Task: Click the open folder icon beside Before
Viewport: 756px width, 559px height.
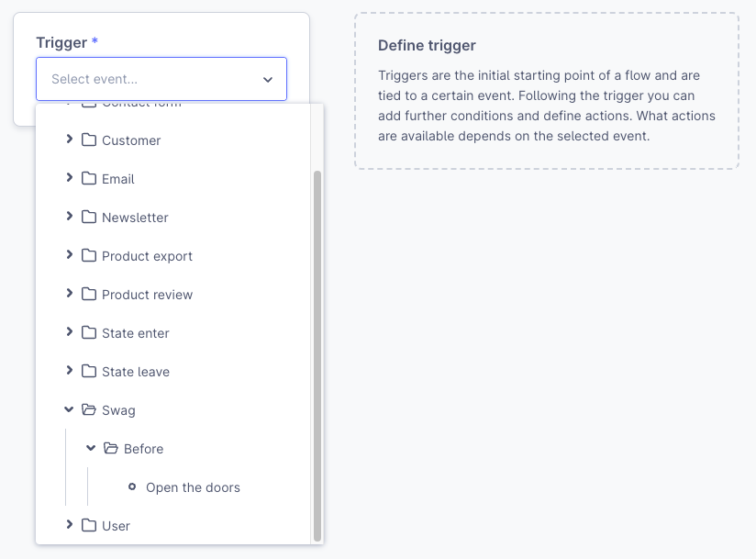Action: coord(111,449)
